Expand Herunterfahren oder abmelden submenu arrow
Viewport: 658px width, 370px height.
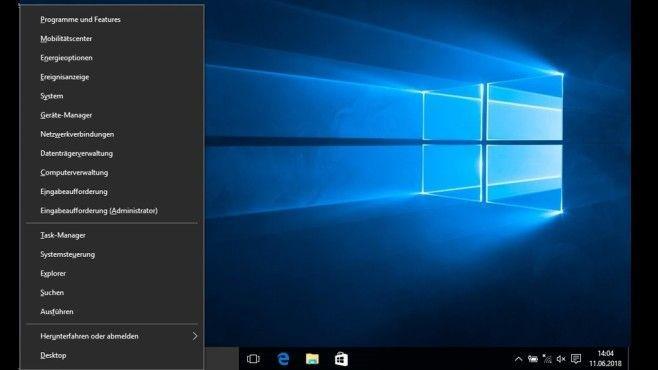[195, 336]
